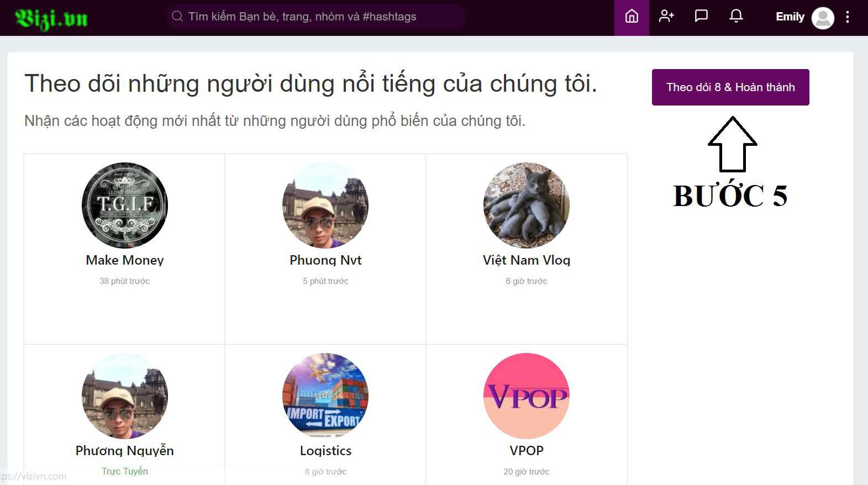The height and width of the screenshot is (485, 868).
Task: Select the Phương Nguyễn profile picture
Action: click(125, 396)
